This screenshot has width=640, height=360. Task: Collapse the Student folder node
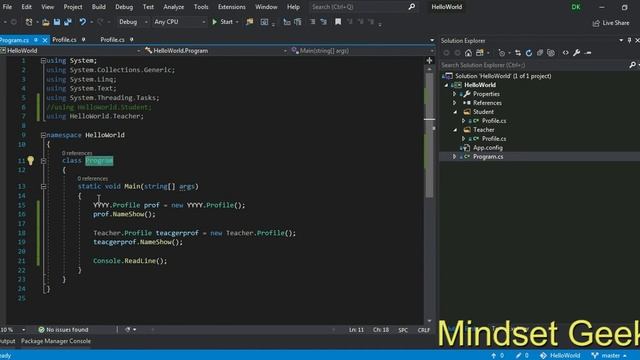click(x=456, y=112)
